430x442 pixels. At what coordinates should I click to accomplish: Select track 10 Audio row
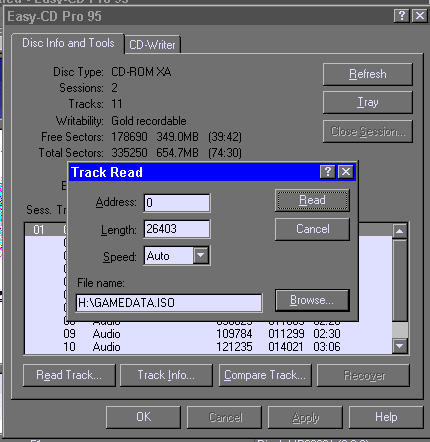pyautogui.click(x=208, y=347)
